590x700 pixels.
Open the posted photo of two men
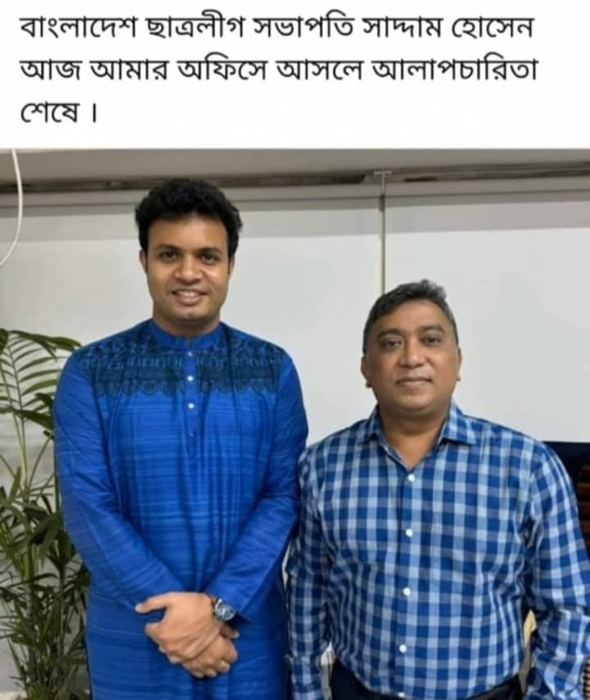[x=295, y=424]
